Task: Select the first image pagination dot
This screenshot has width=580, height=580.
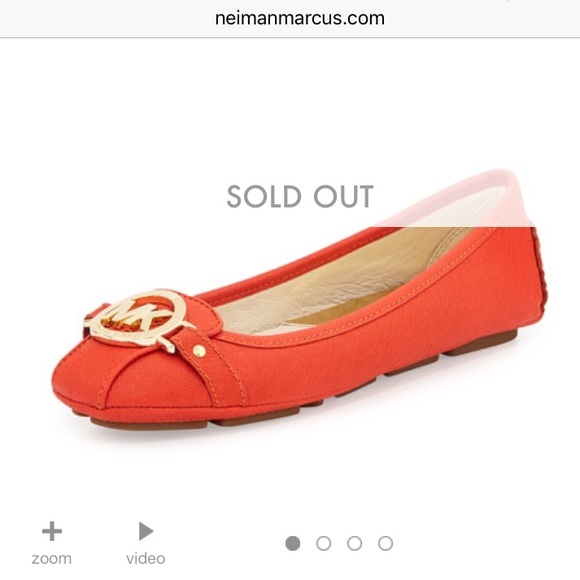Action: point(293,543)
